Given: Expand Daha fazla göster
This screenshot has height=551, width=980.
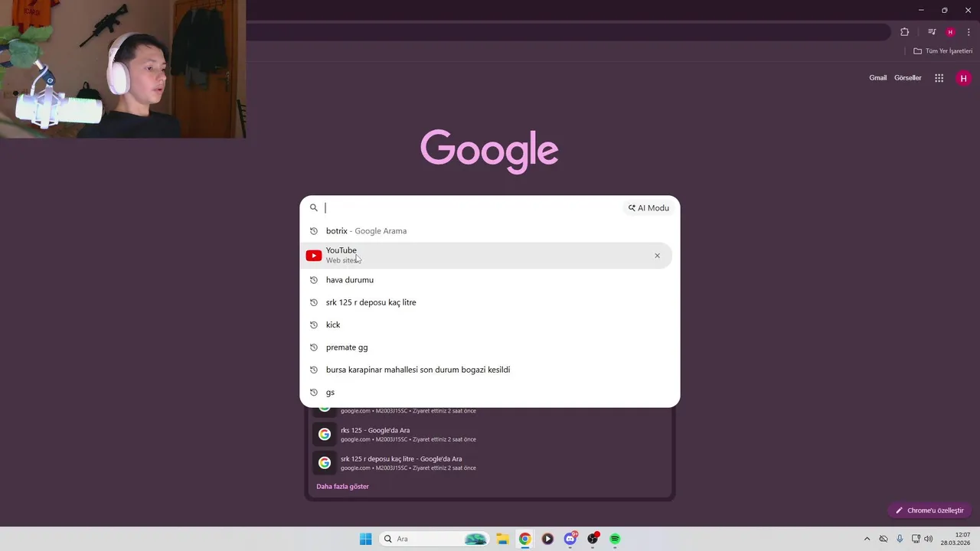Looking at the screenshot, I should [342, 487].
